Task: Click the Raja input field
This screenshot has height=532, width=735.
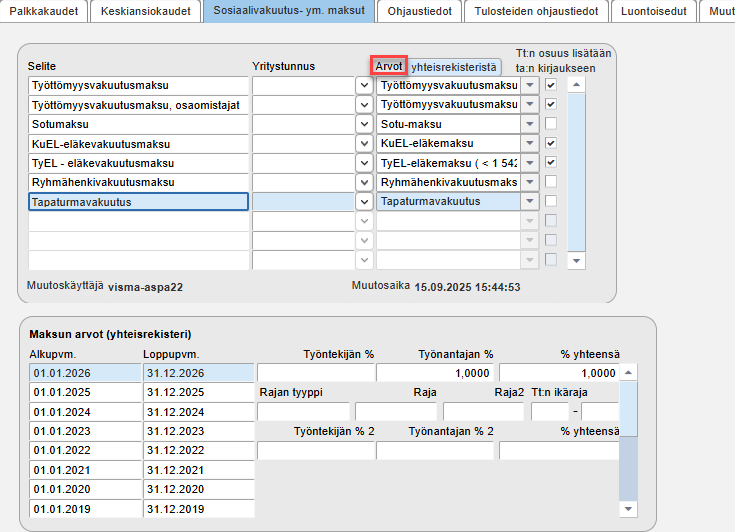Action: pyautogui.click(x=396, y=412)
